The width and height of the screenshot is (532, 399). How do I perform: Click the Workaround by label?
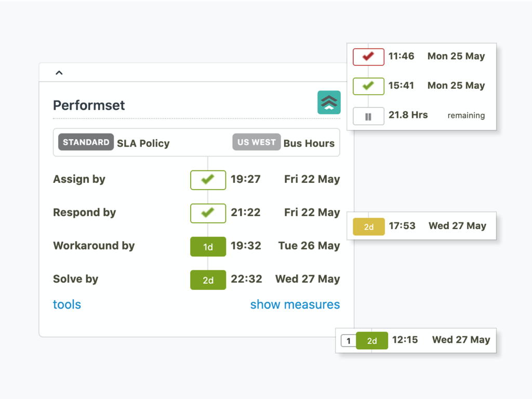94,246
